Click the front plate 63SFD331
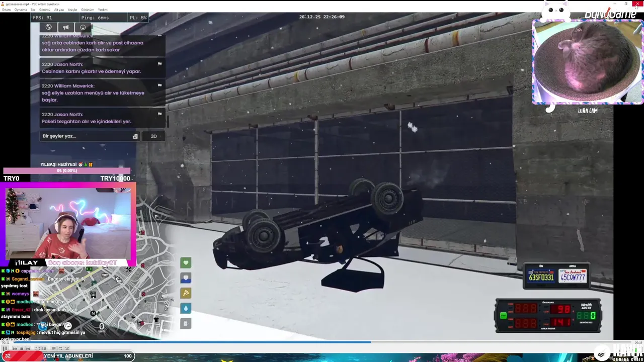 tap(541, 276)
